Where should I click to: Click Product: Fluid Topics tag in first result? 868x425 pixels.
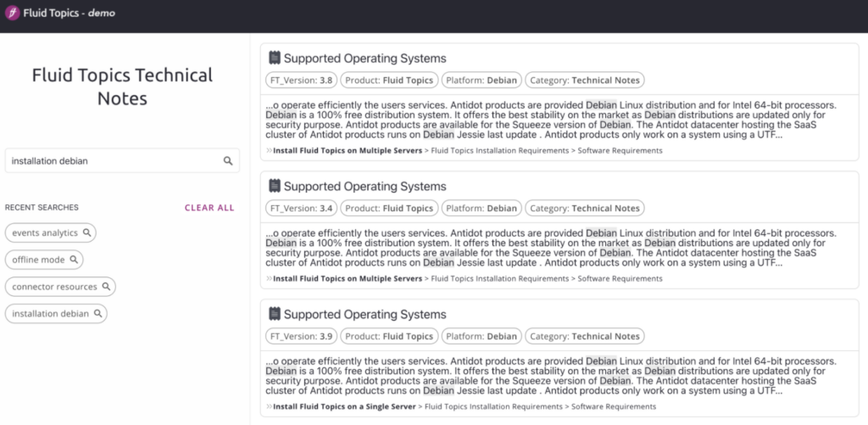tap(389, 81)
